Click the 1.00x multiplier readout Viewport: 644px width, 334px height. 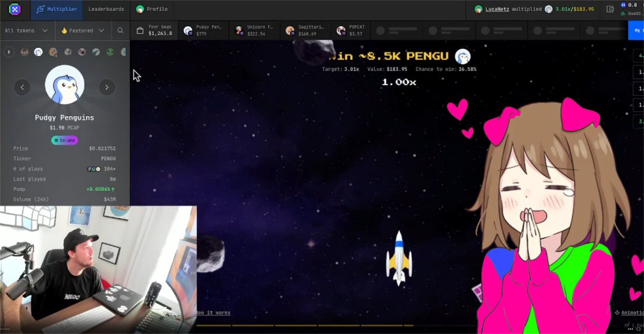point(399,82)
